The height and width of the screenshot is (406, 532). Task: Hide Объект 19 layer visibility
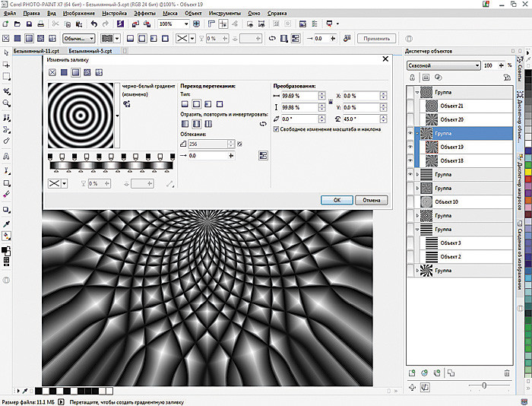pyautogui.click(x=410, y=147)
